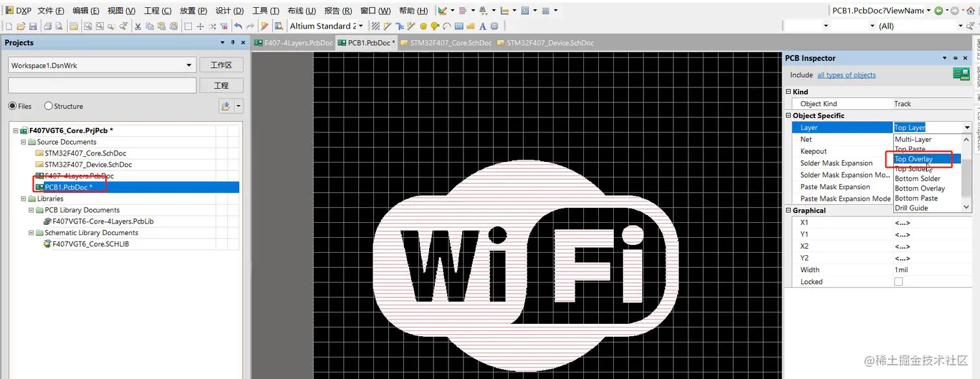Select the Place Component chip icon
The width and height of the screenshot is (980, 379).
[x=494, y=26]
